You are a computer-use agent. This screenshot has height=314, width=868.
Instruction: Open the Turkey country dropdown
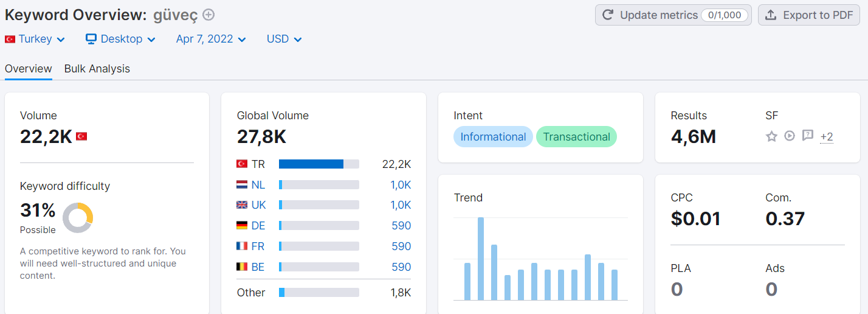coord(35,39)
